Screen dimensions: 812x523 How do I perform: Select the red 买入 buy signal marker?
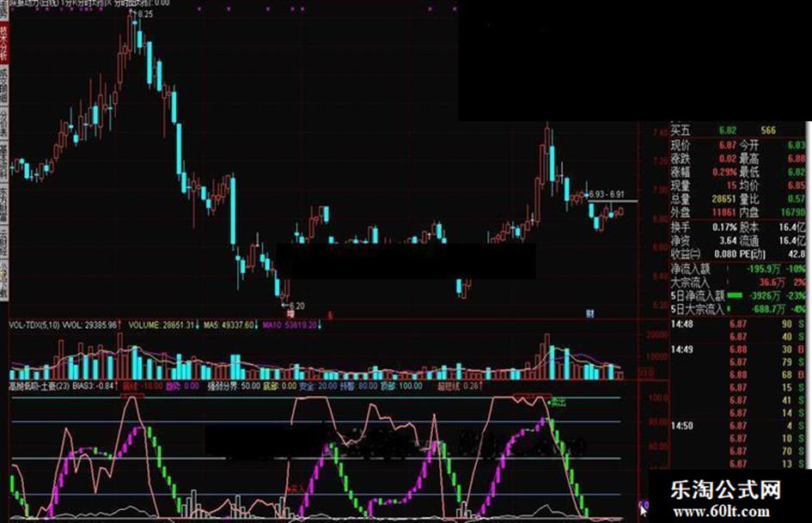pos(296,489)
